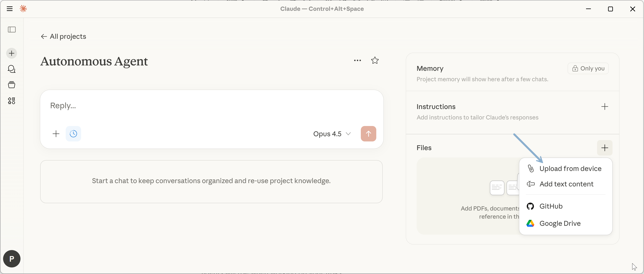
Task: Choose Add text content option
Action: 566,184
